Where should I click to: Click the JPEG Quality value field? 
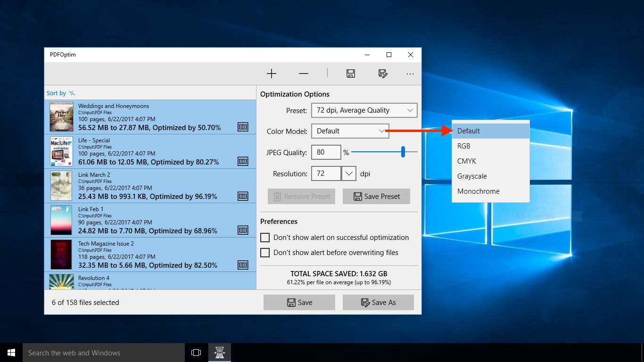click(326, 152)
